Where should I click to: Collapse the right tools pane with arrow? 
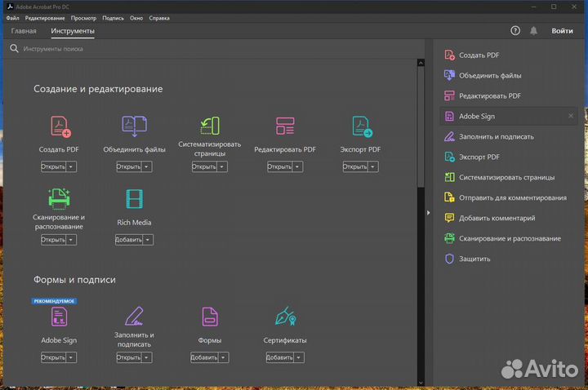point(428,212)
